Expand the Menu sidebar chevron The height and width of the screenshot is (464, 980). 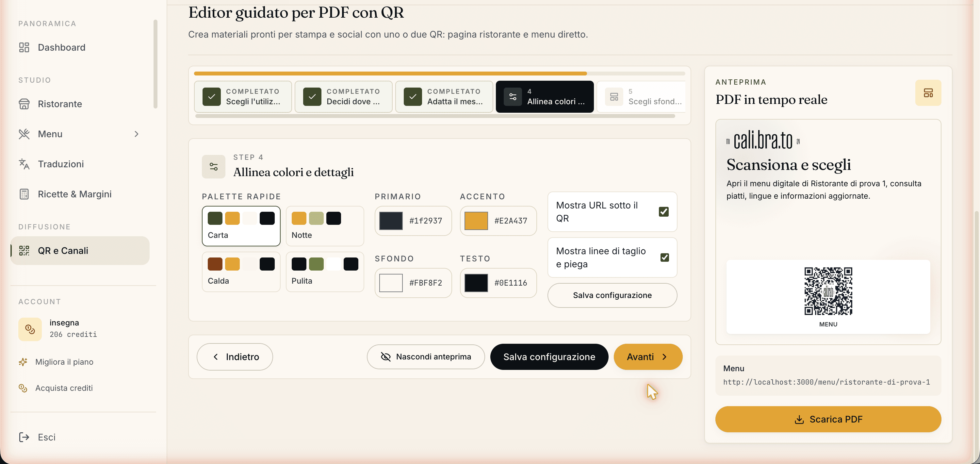137,134
